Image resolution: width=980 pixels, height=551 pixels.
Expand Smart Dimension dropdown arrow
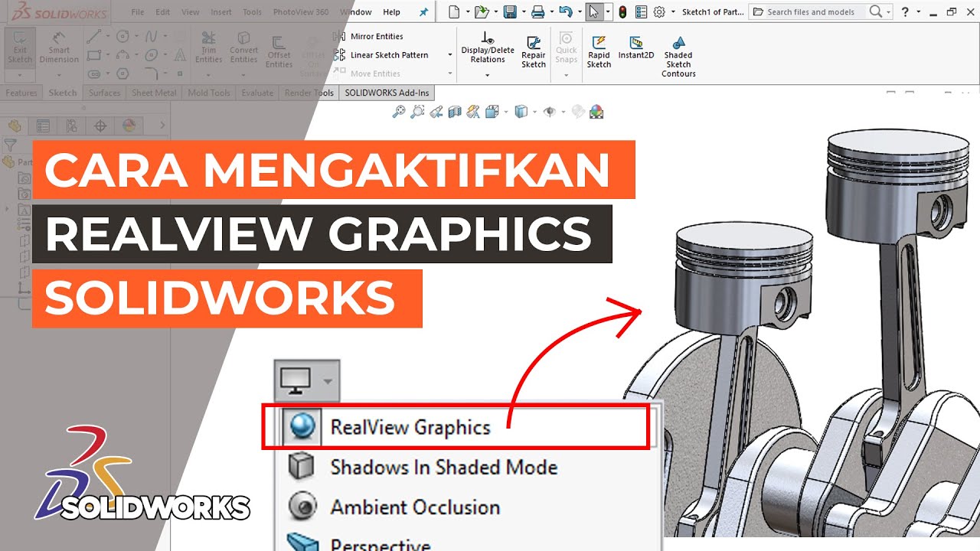[x=59, y=76]
